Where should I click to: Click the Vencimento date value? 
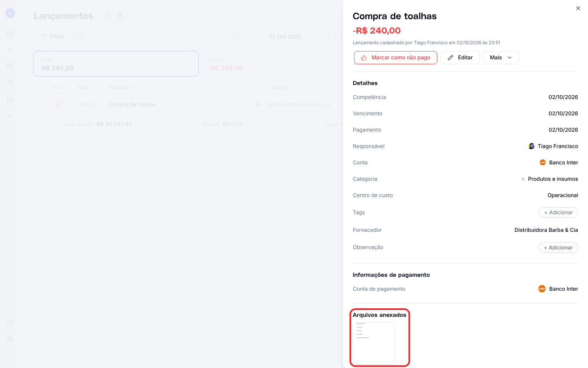click(x=563, y=114)
